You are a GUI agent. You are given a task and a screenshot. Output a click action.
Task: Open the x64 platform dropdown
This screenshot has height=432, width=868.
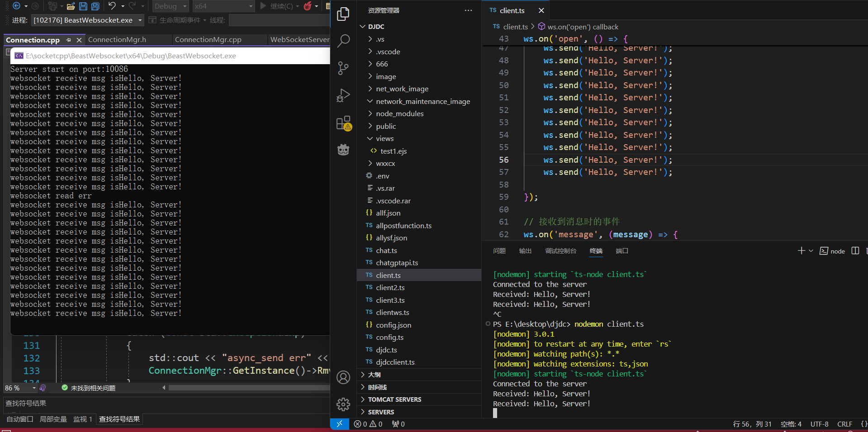tap(224, 6)
